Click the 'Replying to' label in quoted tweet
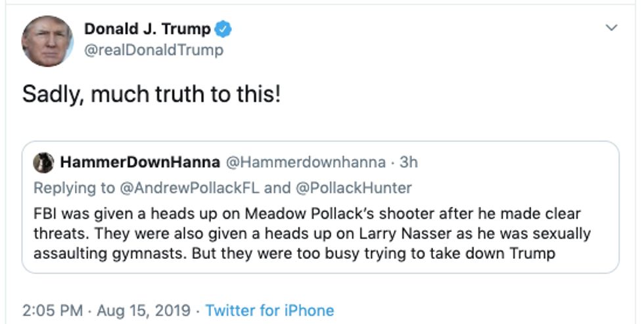 click(74, 188)
